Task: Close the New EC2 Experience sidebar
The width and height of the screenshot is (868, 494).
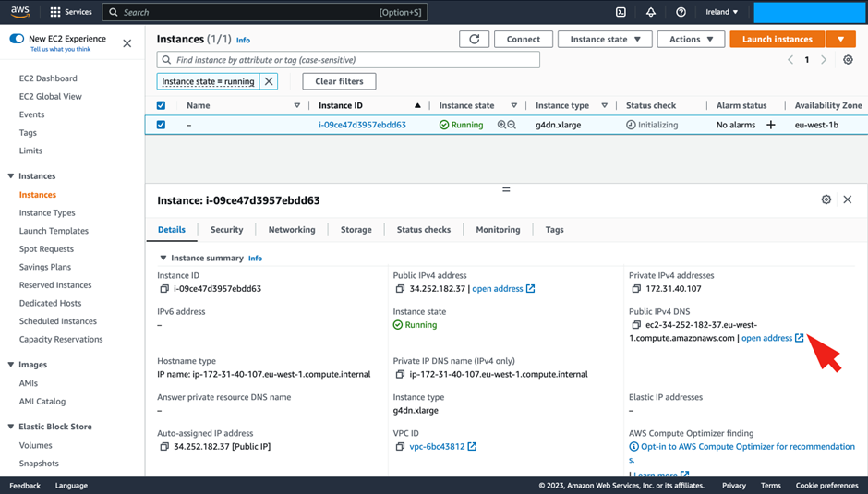Action: (x=127, y=43)
